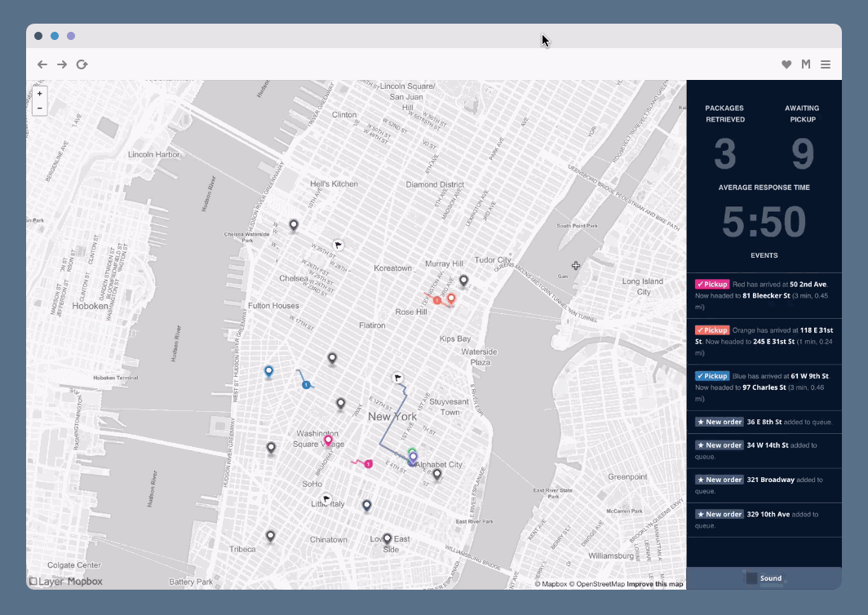
Task: Click the gray pin at Tribeca
Action: 270,536
